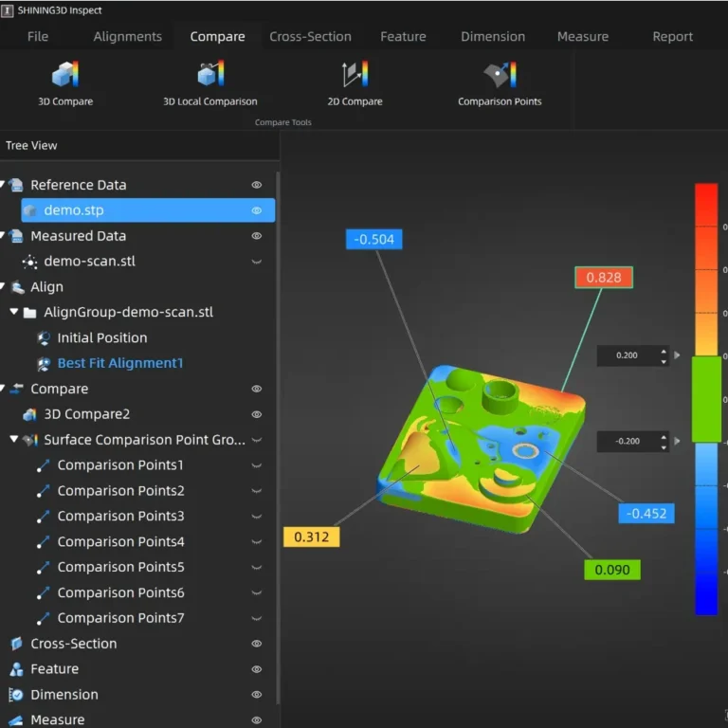Click the Compare node icon
The width and height of the screenshot is (728, 728).
(17, 389)
